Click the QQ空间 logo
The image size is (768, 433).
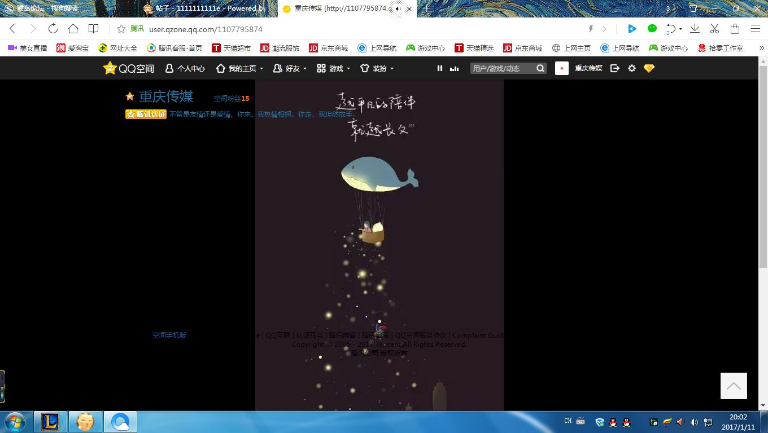pos(128,68)
